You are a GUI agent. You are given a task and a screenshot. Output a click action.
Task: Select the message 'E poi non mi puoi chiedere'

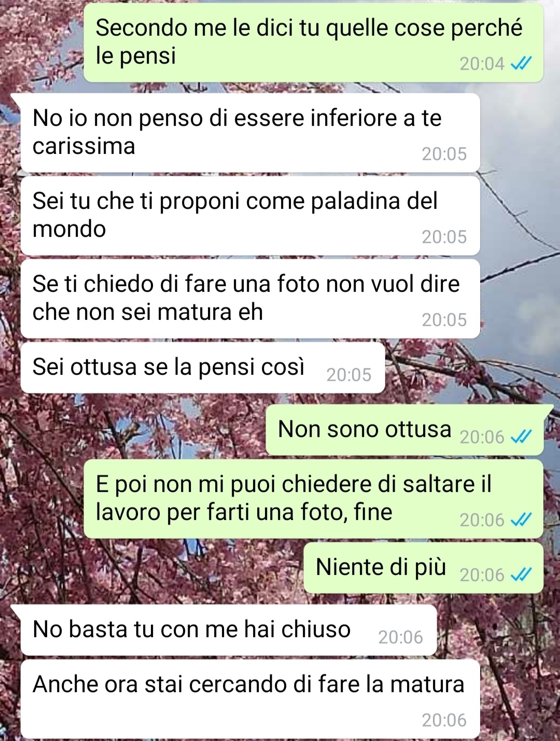coord(313,499)
